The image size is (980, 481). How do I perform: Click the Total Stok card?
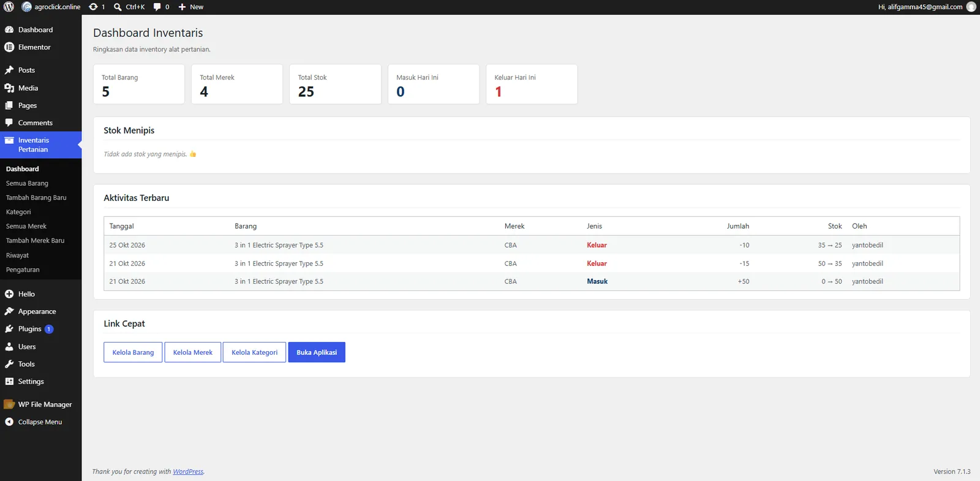[x=335, y=84]
